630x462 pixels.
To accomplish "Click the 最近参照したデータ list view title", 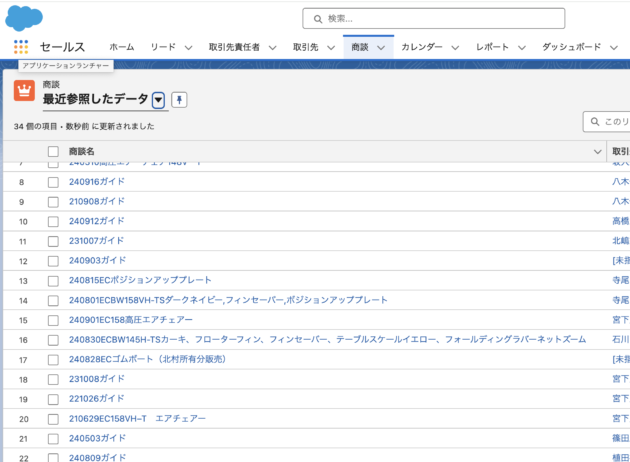I will tap(96, 99).
